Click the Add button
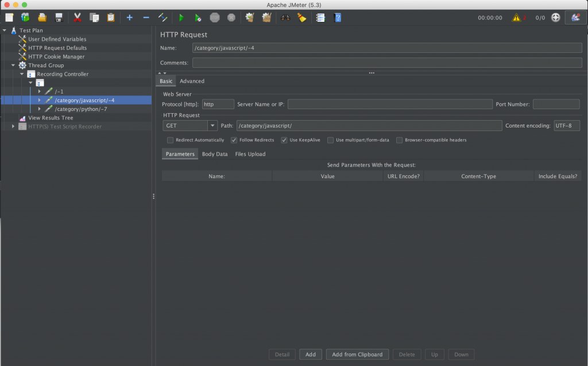Image resolution: width=588 pixels, height=366 pixels. point(311,355)
